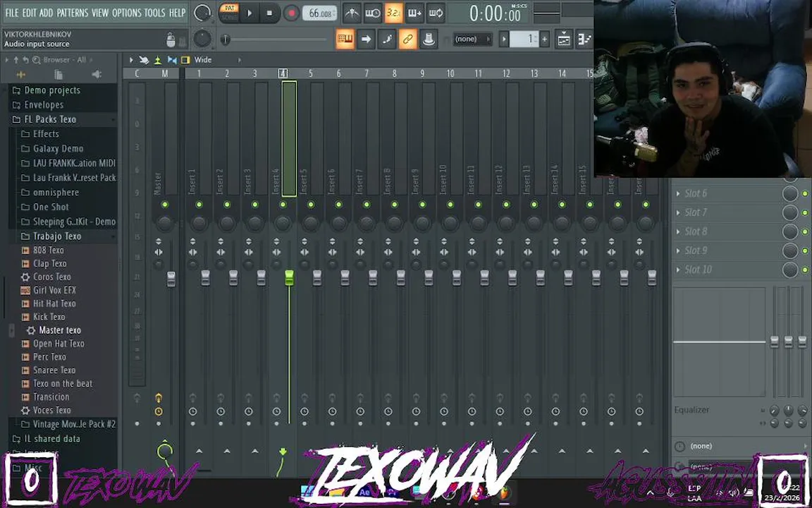812x508 pixels.
Task: Click the green mixer meter wave icon
Action: click(158, 60)
